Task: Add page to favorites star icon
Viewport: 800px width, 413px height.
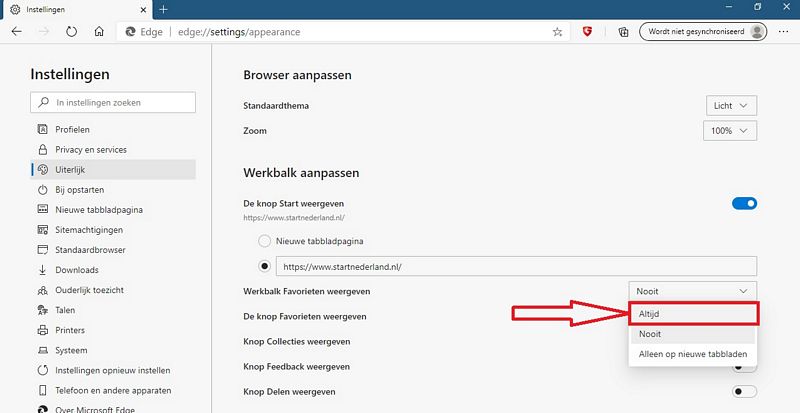Action: coord(557,32)
